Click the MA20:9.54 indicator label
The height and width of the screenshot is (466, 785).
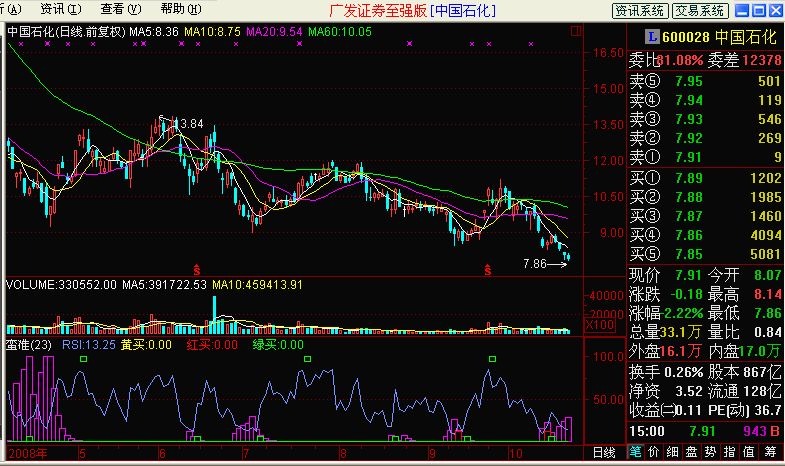274,32
